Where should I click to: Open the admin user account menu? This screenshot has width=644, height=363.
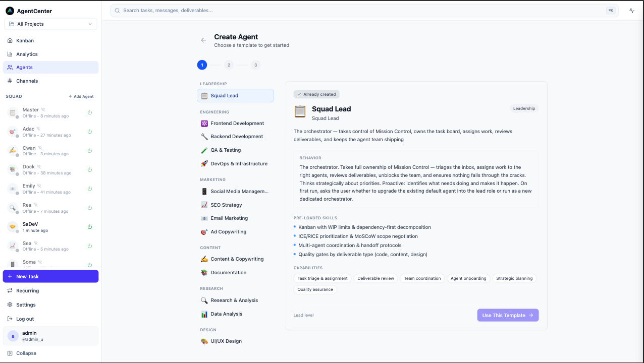(x=50, y=336)
